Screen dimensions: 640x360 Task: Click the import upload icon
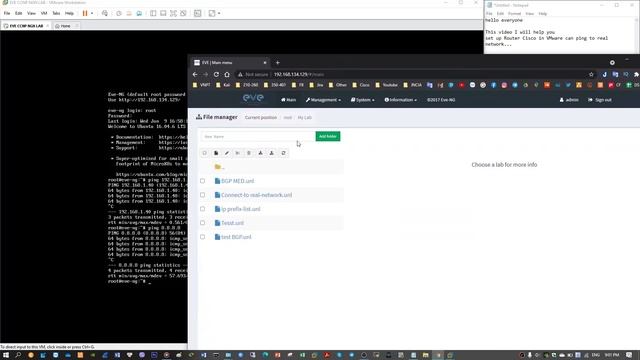(260, 153)
